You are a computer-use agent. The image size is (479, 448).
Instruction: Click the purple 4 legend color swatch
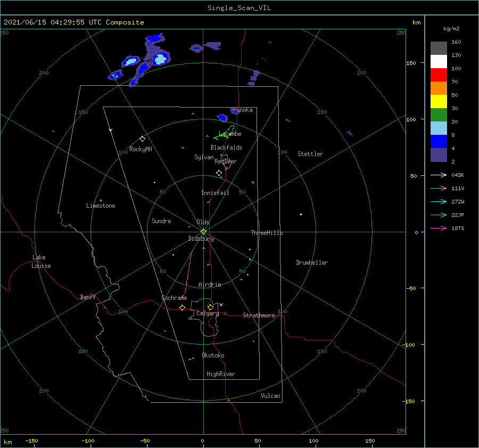[x=439, y=154]
